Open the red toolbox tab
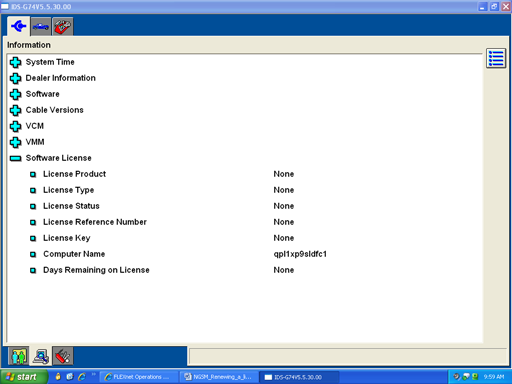The width and height of the screenshot is (512, 384). click(x=63, y=26)
